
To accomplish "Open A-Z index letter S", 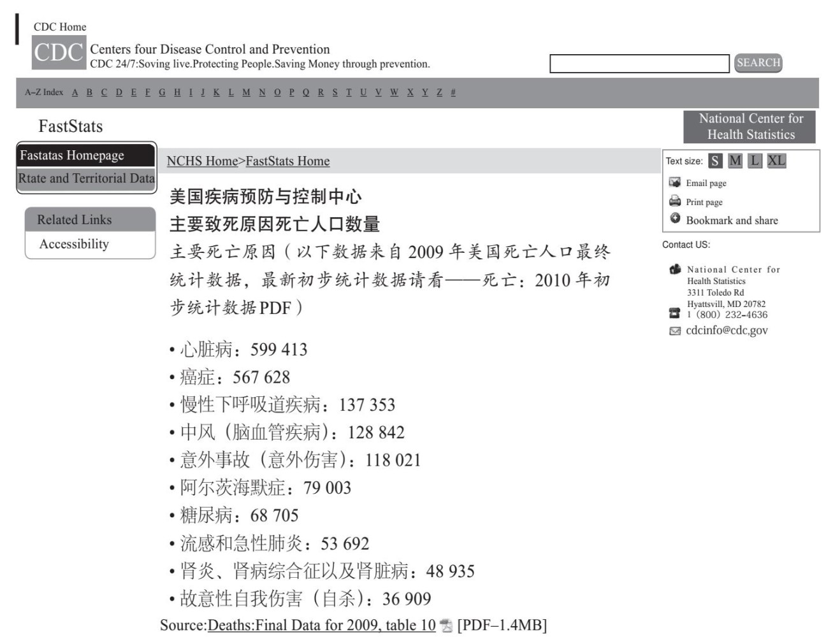I will pyautogui.click(x=335, y=92).
